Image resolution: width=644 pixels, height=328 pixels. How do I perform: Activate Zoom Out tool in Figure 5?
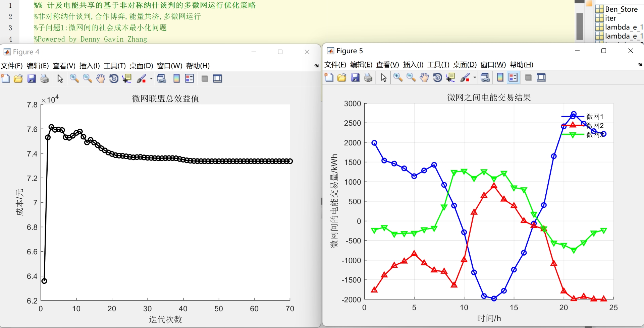(x=411, y=77)
